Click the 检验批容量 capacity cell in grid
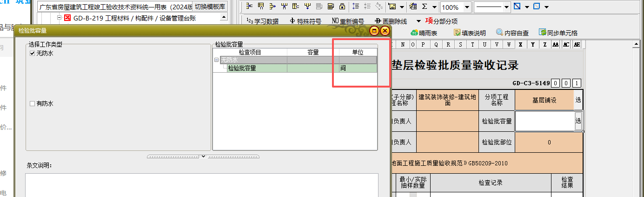The image size is (644, 197). click(312, 68)
